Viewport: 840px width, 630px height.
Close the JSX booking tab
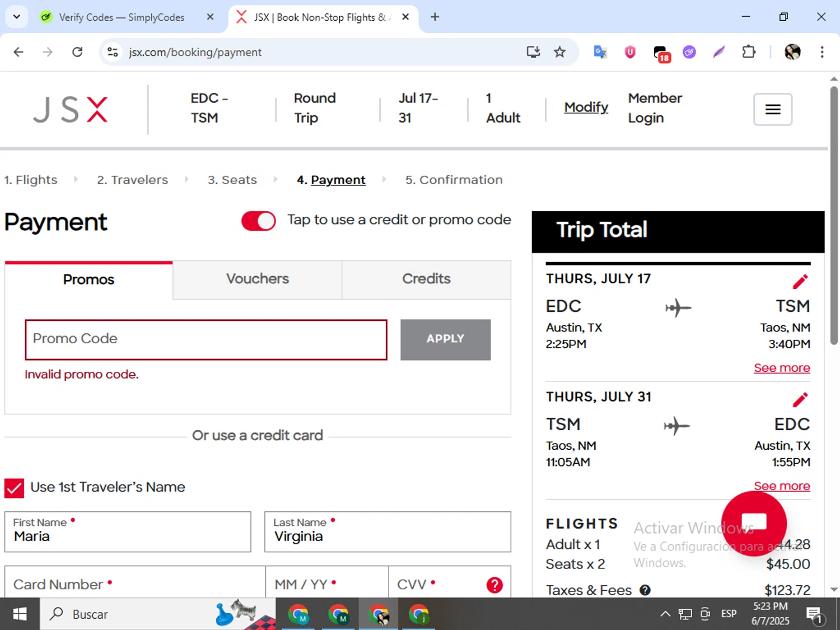tap(405, 17)
